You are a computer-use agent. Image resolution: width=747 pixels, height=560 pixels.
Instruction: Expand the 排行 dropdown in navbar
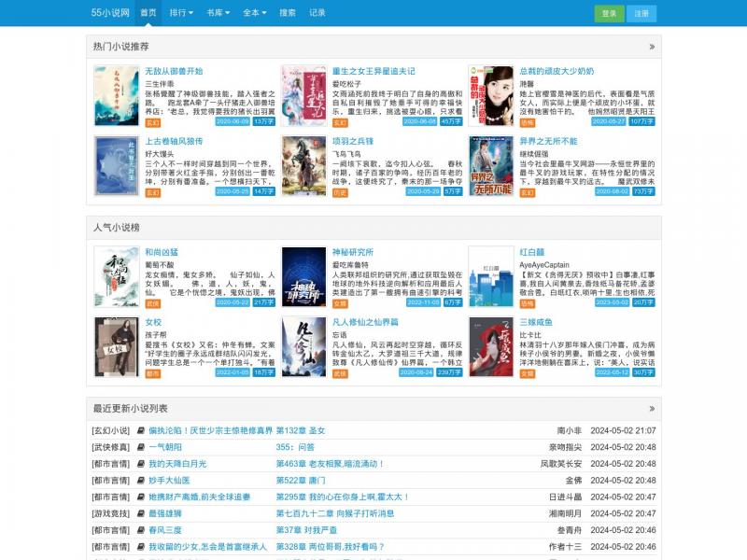[181, 13]
